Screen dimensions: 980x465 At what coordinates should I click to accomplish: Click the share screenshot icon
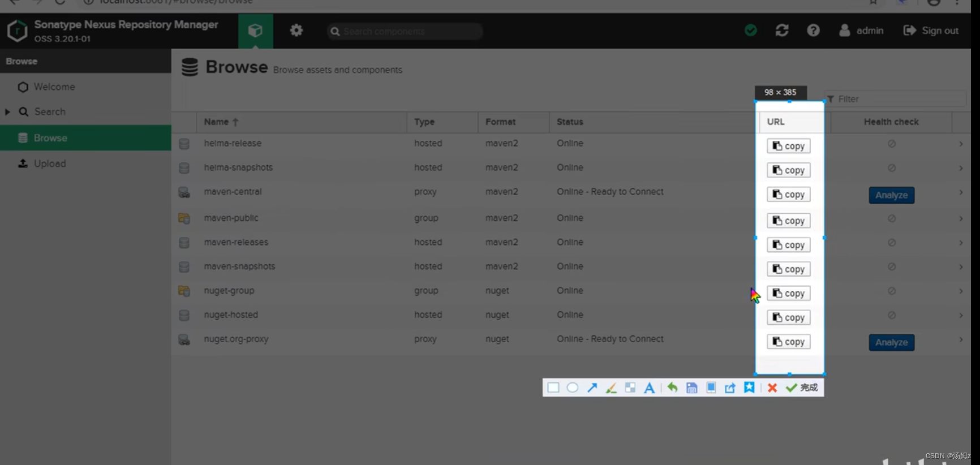tap(730, 387)
